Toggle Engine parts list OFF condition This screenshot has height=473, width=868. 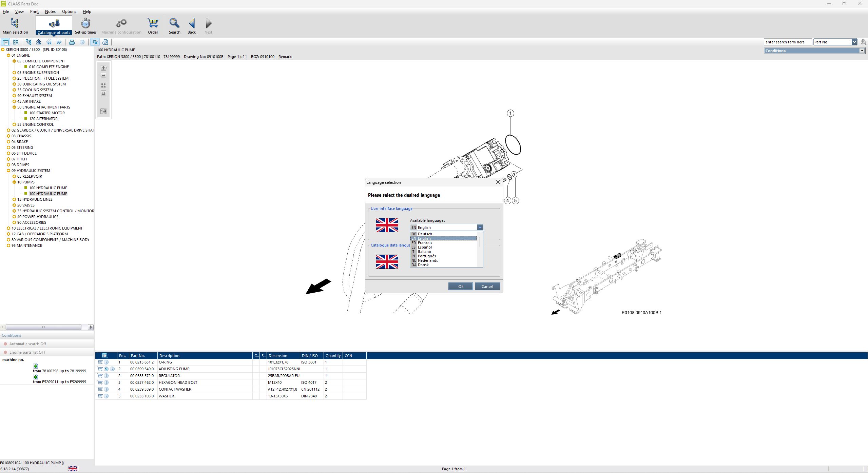click(27, 352)
